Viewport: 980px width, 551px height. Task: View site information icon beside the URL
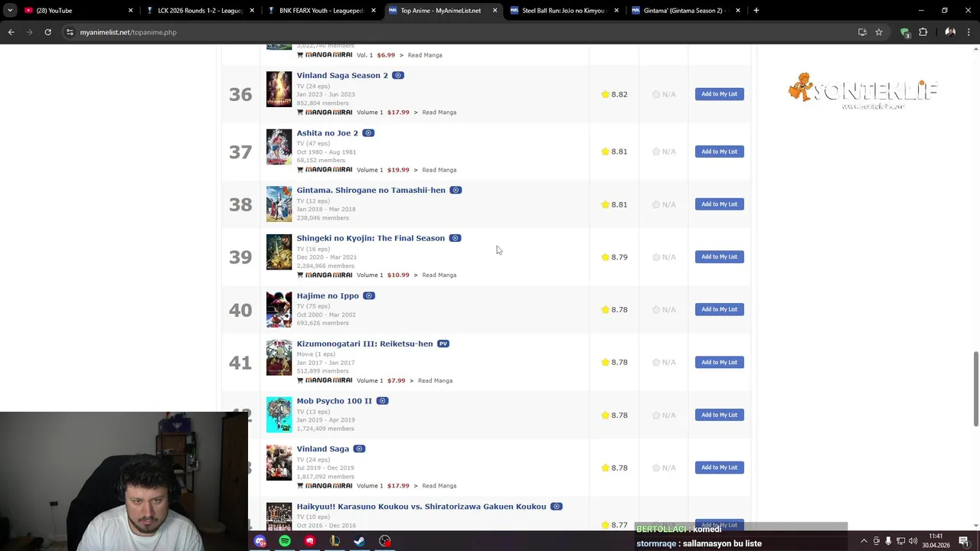tap(70, 32)
